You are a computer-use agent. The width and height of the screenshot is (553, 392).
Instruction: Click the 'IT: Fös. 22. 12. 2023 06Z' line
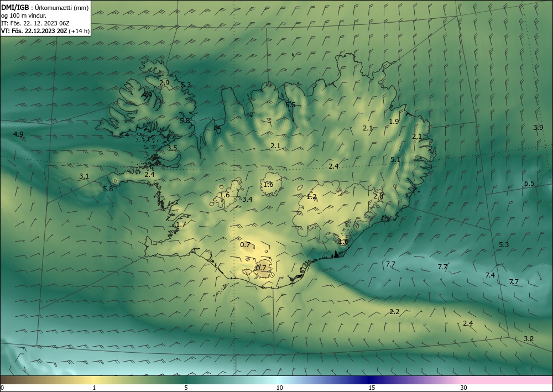pos(35,24)
